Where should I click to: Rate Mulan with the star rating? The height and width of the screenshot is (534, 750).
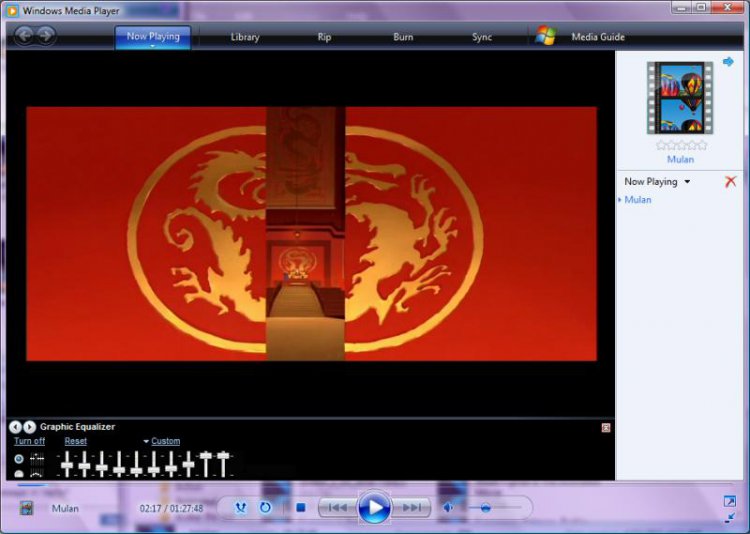(x=681, y=145)
